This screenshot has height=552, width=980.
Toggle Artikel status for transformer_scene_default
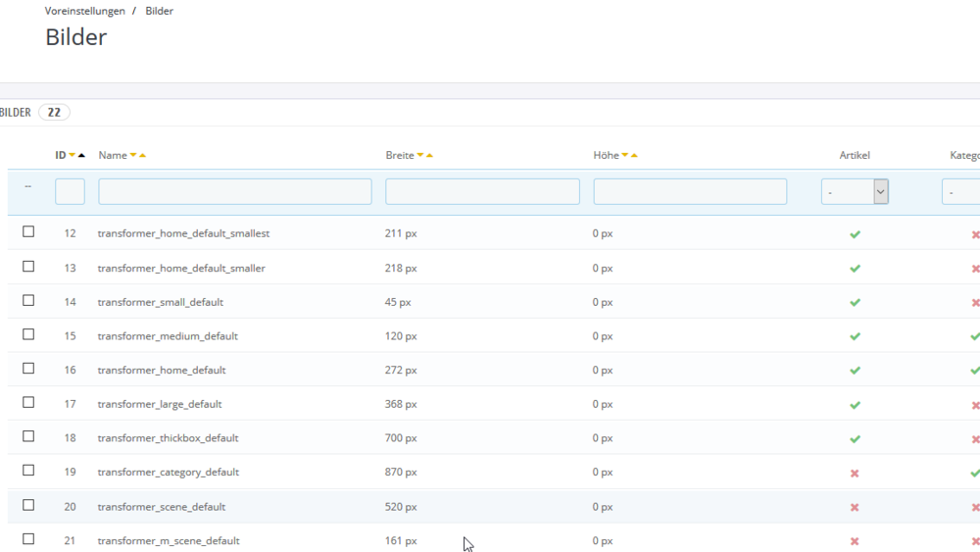(x=855, y=508)
